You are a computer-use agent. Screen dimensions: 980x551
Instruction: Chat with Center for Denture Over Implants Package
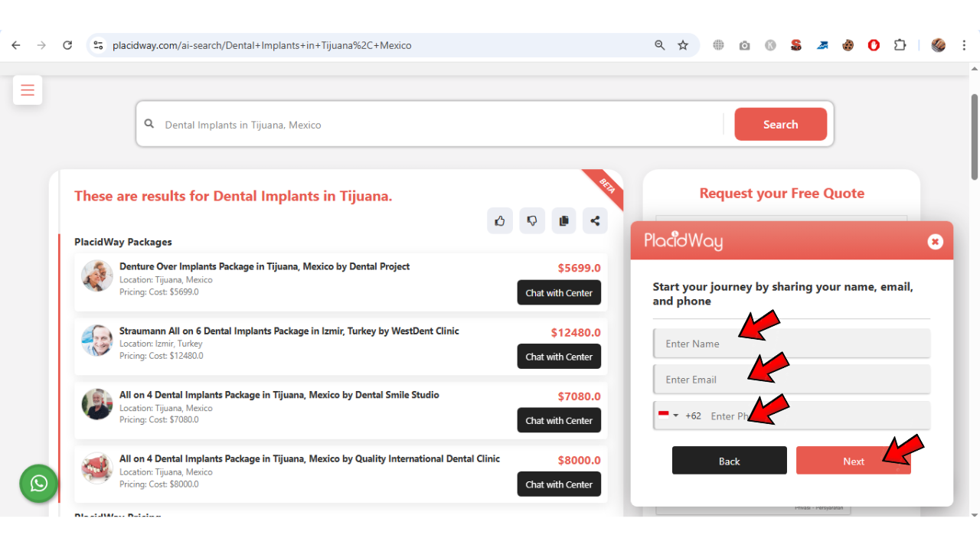pos(559,292)
